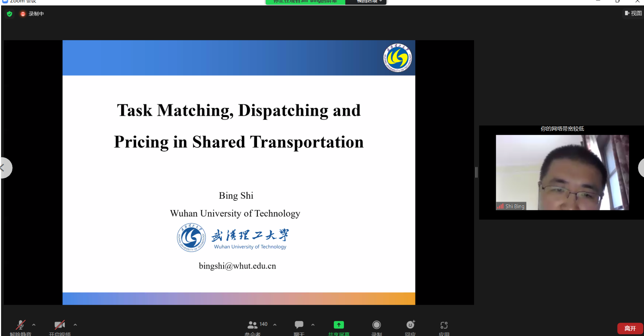Open audio options arrow next to microphone
644x336 pixels.
tap(34, 325)
